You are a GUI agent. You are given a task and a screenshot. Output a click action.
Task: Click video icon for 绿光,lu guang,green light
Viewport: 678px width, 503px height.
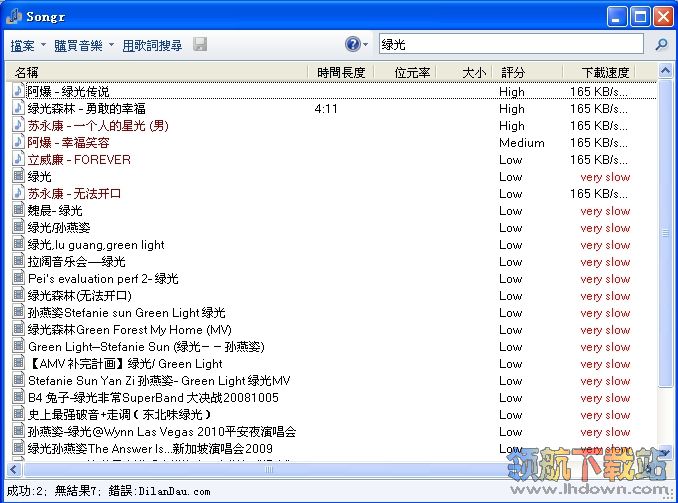click(x=18, y=244)
